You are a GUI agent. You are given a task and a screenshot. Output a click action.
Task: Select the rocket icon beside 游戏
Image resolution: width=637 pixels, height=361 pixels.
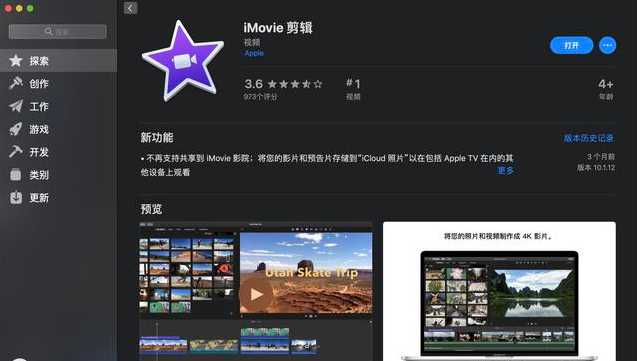16,129
